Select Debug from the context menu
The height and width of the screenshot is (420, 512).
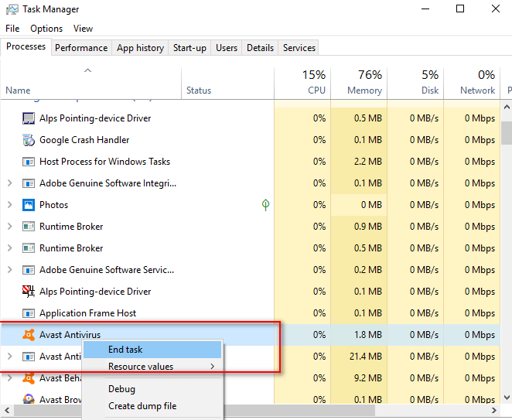click(x=153, y=389)
